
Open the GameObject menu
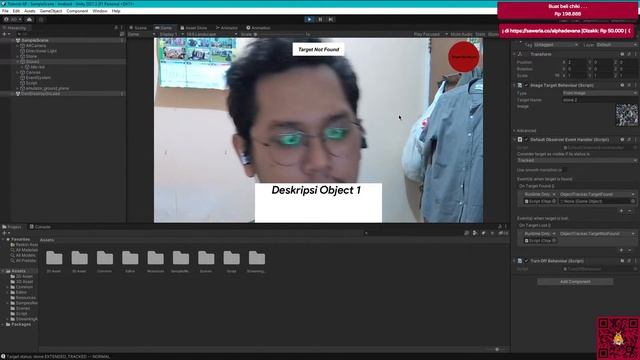tap(51, 11)
